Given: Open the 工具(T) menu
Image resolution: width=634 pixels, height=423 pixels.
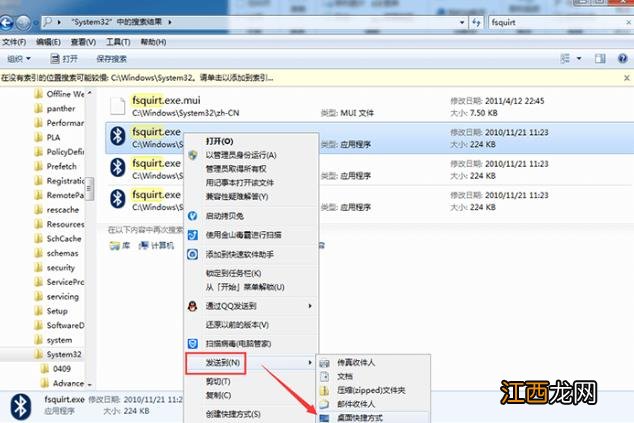Looking at the screenshot, I should tap(118, 42).
